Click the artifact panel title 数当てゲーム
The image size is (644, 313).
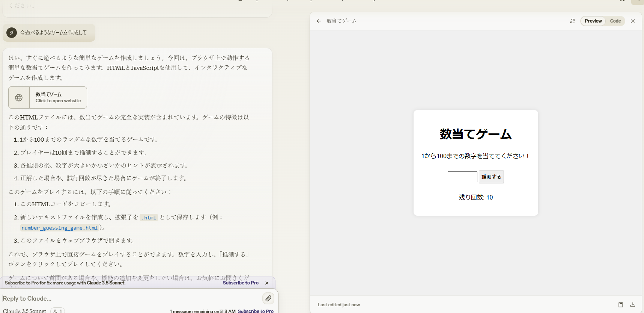(x=342, y=21)
